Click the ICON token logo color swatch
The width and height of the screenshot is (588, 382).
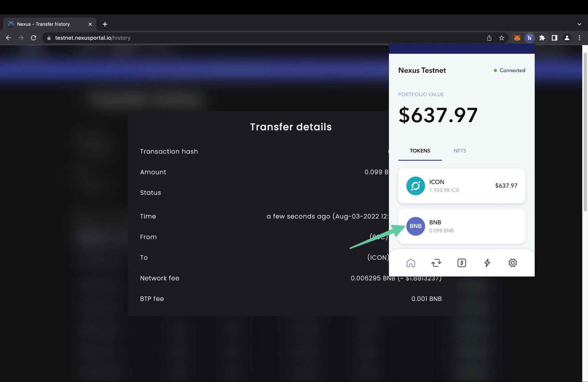415,185
